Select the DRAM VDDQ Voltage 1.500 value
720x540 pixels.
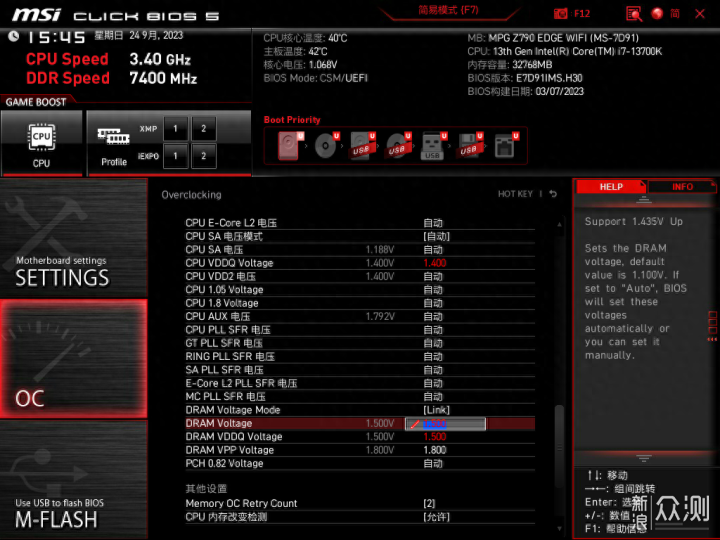[434, 437]
